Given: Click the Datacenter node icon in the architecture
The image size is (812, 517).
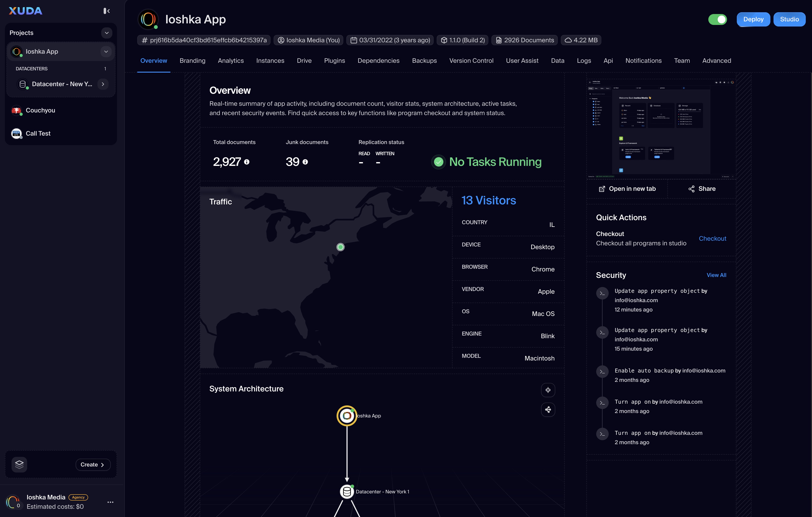Looking at the screenshot, I should click(347, 492).
